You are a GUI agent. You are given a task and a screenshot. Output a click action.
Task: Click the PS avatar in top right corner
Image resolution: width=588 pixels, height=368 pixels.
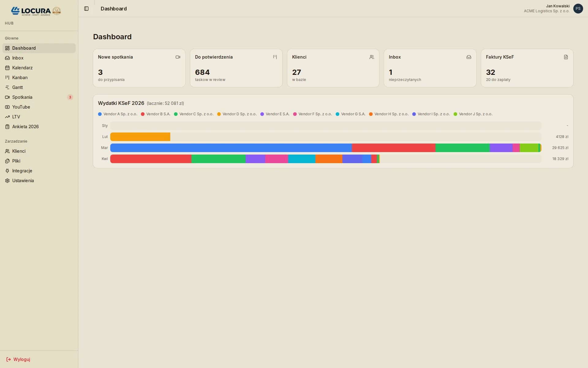click(x=578, y=9)
